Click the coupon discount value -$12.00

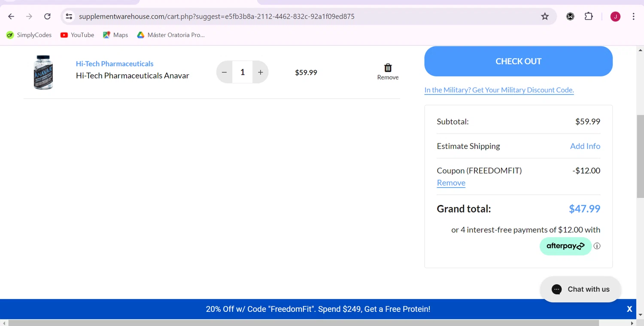coord(586,171)
